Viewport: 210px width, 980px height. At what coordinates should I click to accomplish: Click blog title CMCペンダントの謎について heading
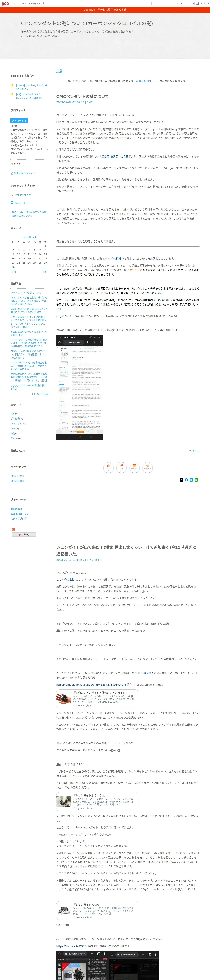click(87, 23)
